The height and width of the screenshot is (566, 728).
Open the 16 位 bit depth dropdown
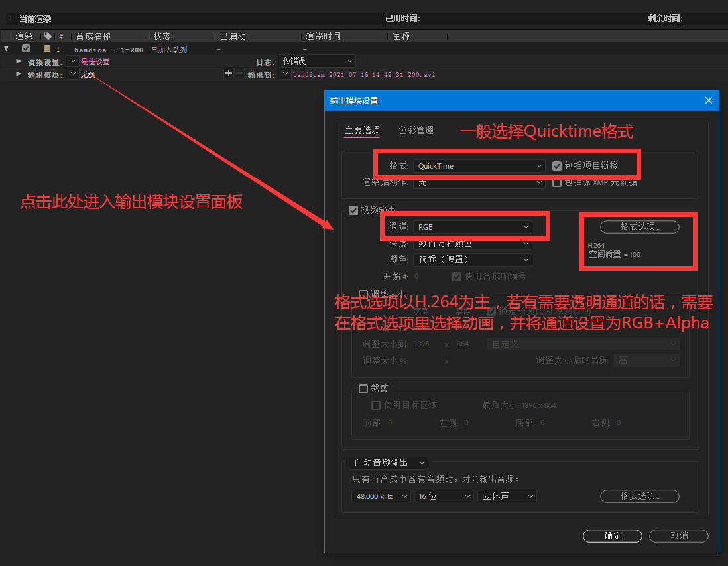click(x=444, y=496)
